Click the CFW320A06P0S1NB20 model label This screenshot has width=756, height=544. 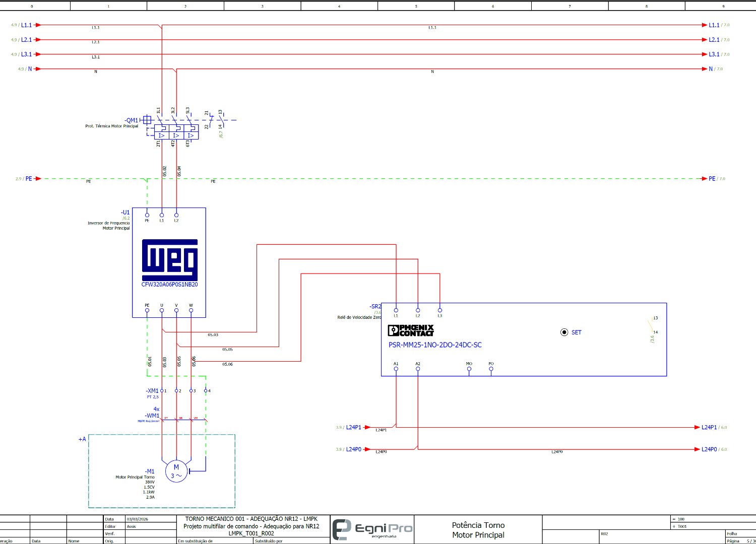(x=169, y=285)
